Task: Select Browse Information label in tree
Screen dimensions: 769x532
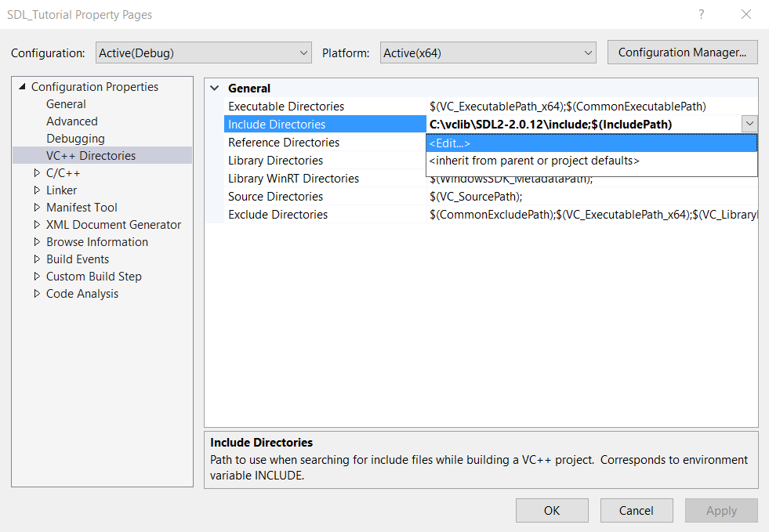Action: point(97,242)
